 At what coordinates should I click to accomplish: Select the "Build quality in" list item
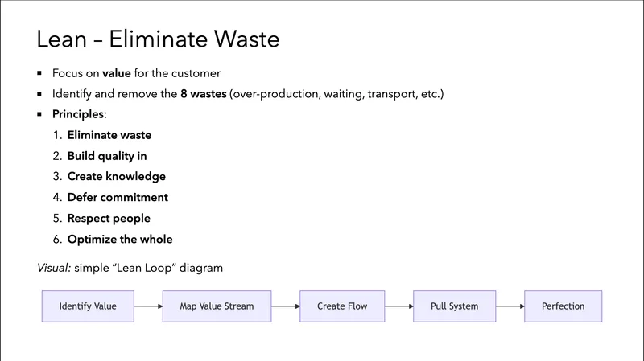[107, 156]
